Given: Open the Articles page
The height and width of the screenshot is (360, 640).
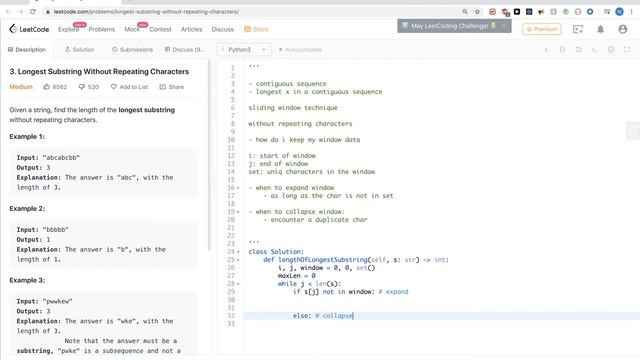Looking at the screenshot, I should point(191,29).
